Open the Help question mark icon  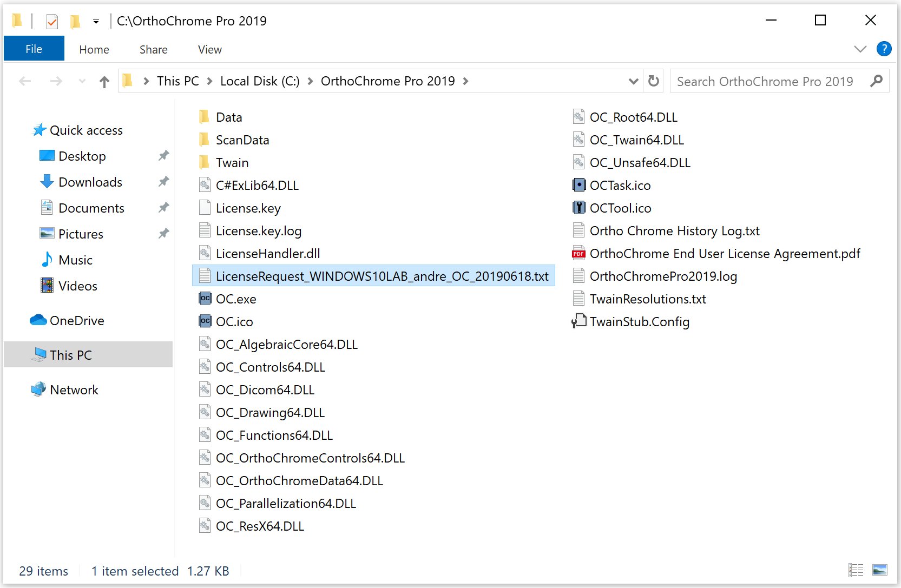pyautogui.click(x=884, y=49)
